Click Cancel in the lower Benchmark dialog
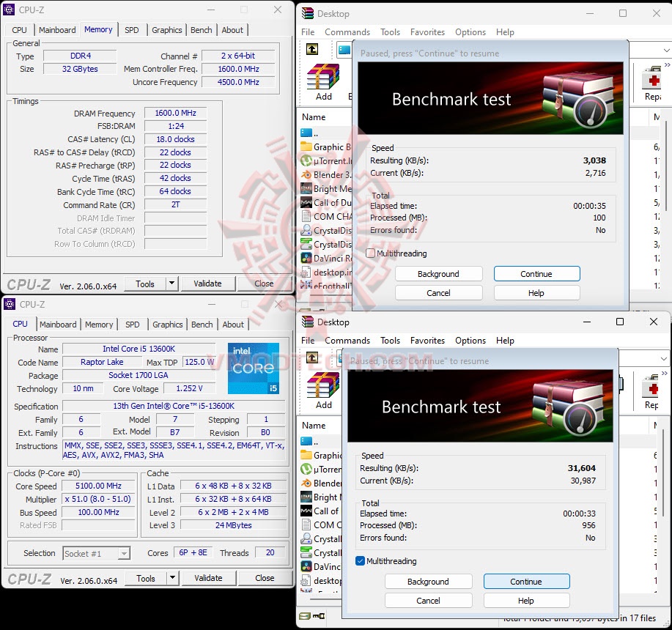This screenshot has width=672, height=630. [428, 601]
